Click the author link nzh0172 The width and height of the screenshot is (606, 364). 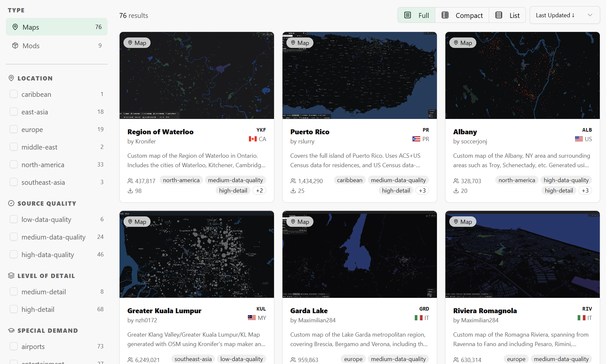pyautogui.click(x=146, y=320)
